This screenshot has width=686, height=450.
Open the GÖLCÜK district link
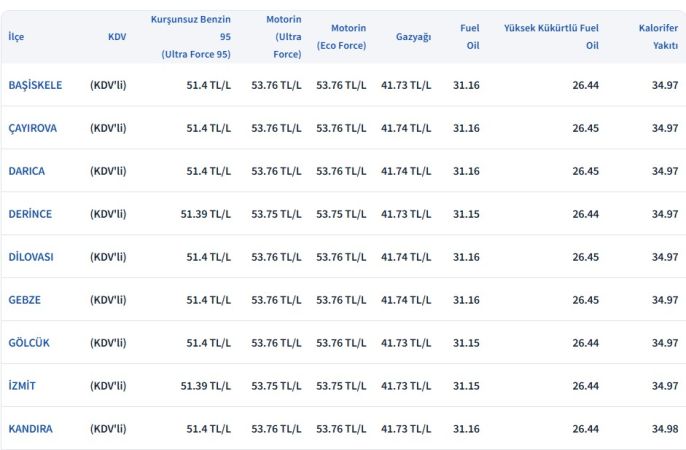tap(29, 343)
